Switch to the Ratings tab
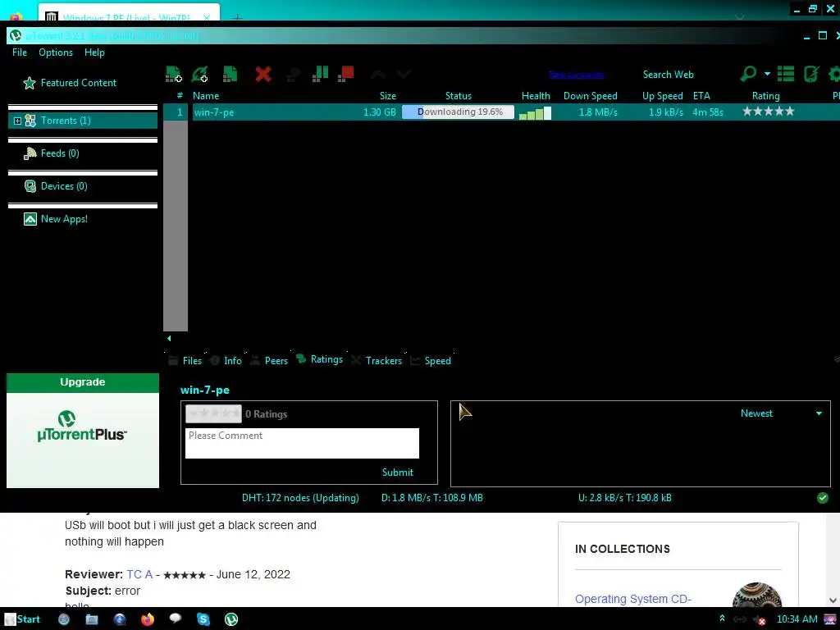The width and height of the screenshot is (840, 630). [319, 359]
